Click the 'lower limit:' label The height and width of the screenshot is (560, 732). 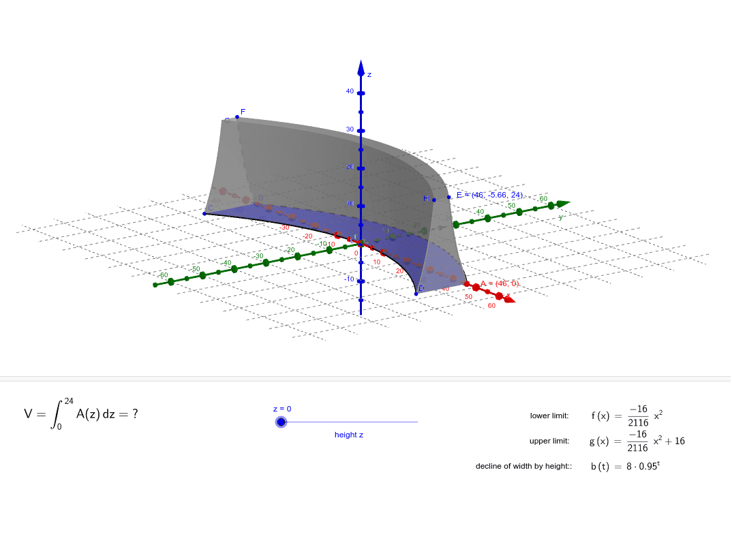coord(549,416)
